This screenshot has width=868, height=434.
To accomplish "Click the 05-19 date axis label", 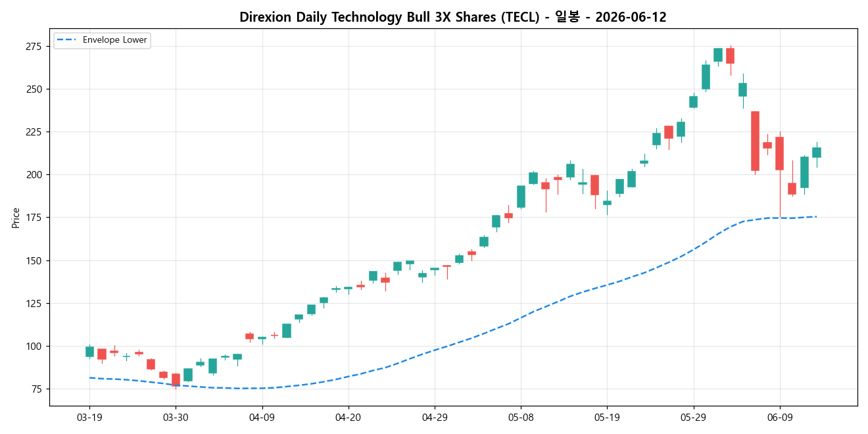I will [x=607, y=417].
